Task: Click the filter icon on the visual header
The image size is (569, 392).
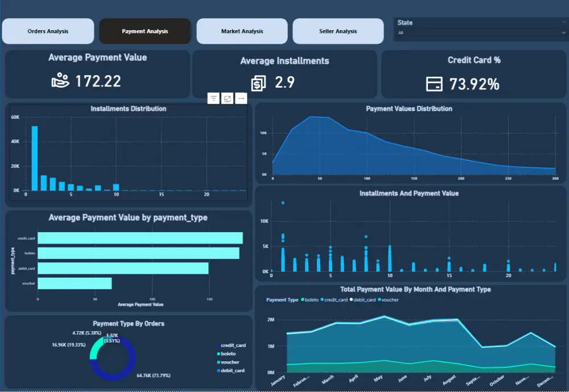Action: pyautogui.click(x=213, y=98)
